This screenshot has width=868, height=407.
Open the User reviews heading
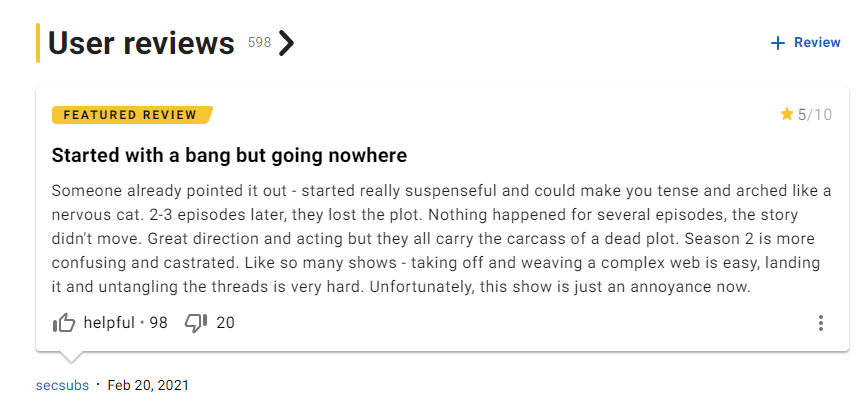coord(141,43)
